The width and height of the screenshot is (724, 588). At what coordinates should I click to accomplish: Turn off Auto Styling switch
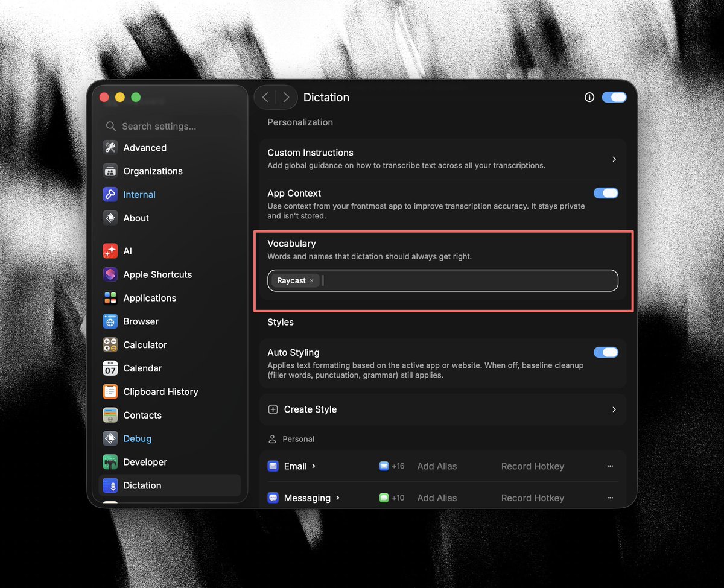[x=606, y=352]
